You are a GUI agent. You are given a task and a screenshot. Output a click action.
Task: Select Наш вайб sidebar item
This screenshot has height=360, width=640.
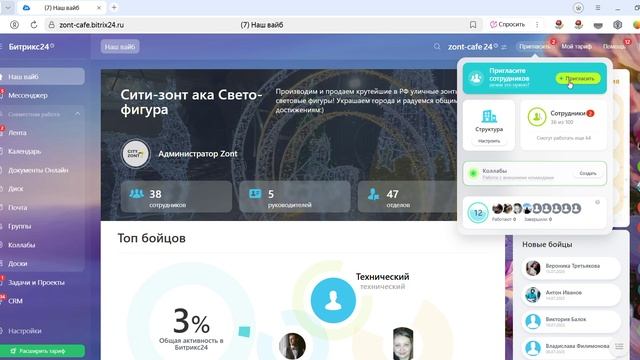[42, 76]
